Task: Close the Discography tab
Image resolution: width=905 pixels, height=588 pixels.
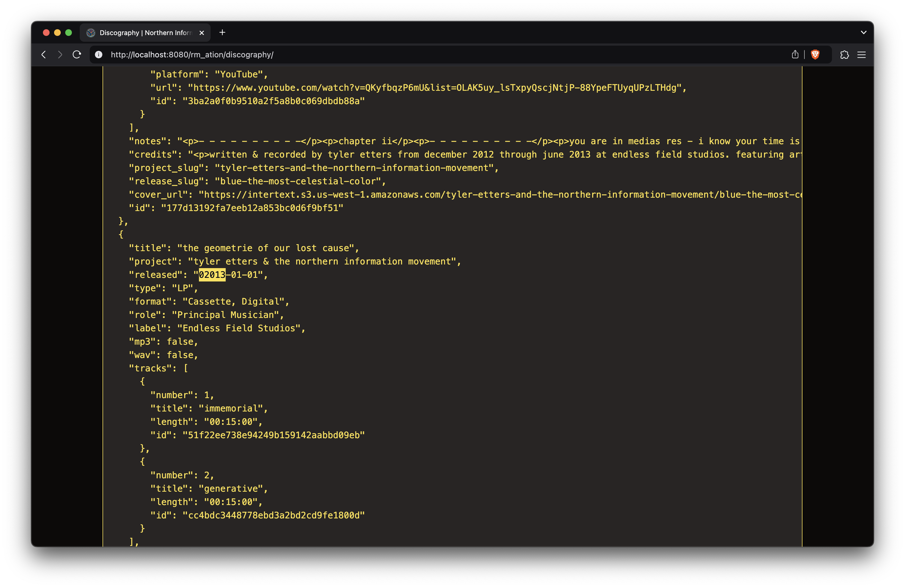Action: point(202,33)
